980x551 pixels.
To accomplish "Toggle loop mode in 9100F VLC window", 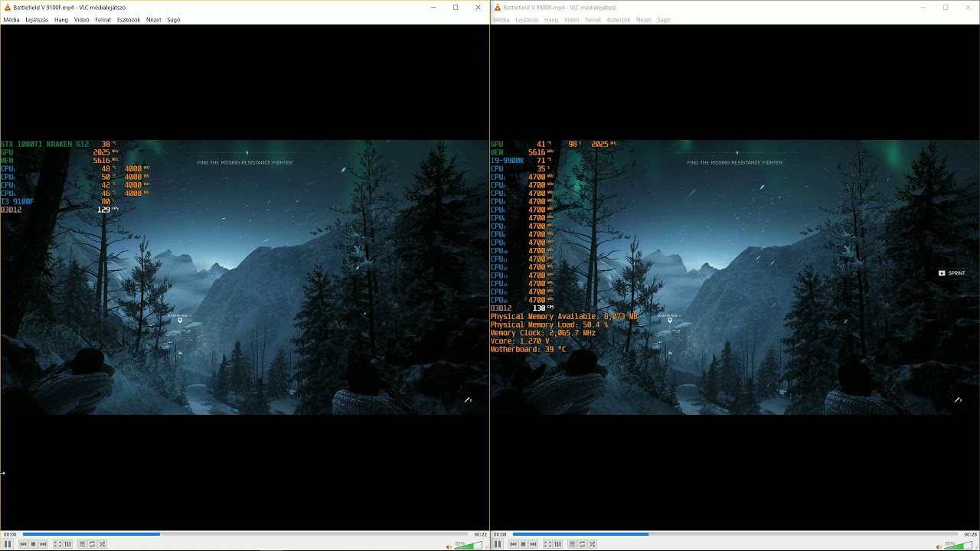I will click(92, 544).
